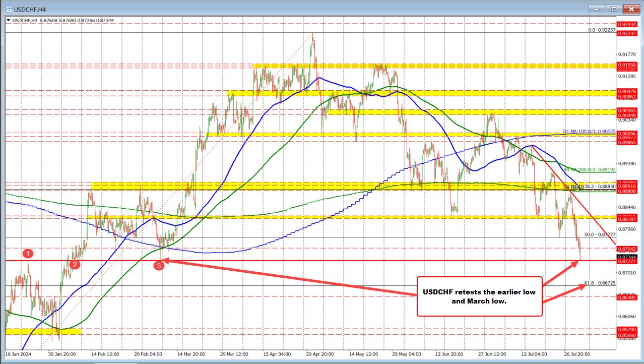This screenshot has height=364, width=644.
Task: Select the 61.8 - 0.86725 Fibonacci label
Action: tap(600, 283)
